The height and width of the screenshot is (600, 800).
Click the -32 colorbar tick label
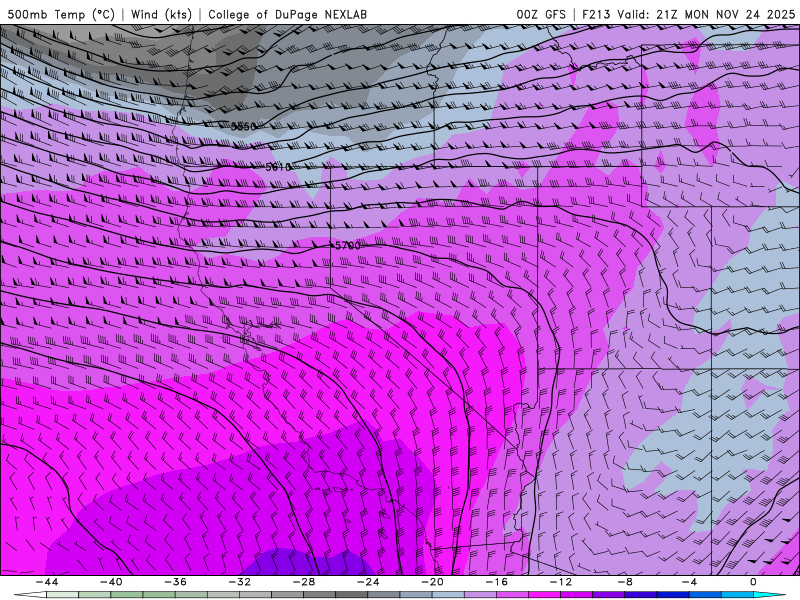(239, 582)
